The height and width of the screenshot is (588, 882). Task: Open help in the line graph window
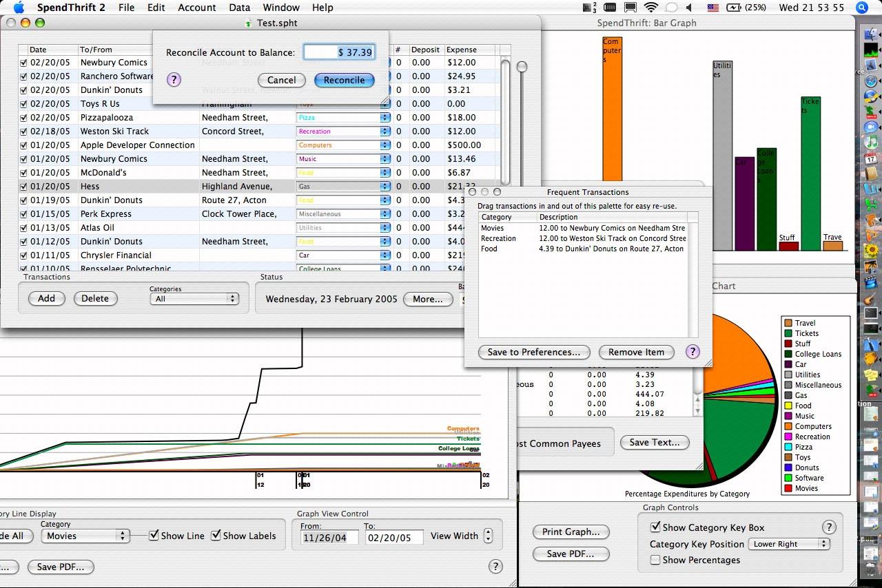(495, 567)
